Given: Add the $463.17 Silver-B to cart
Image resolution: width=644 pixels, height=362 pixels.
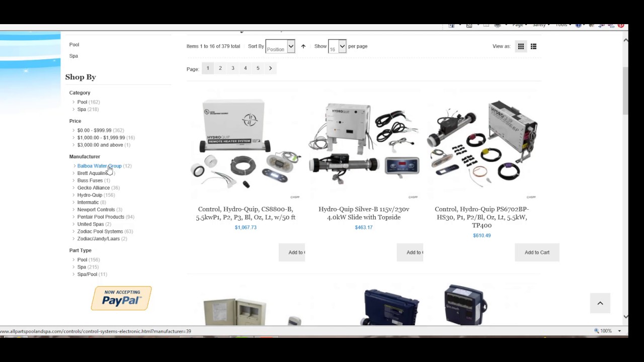Looking at the screenshot, I should pyautogui.click(x=410, y=252).
